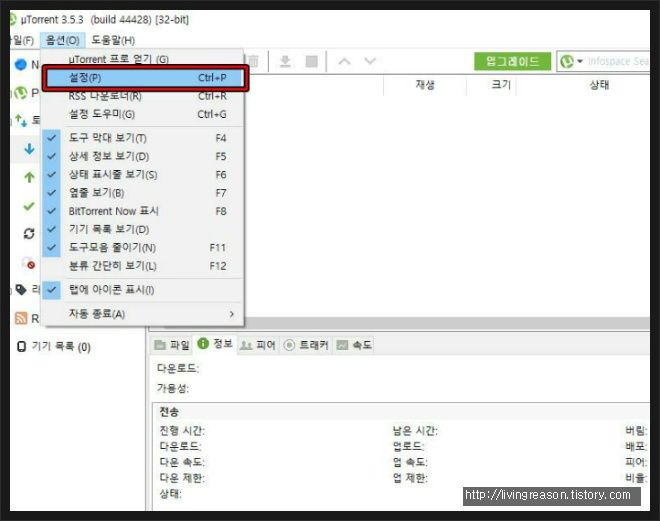660x521 pixels.
Task: Toggle 상태 표시줄 보기(S) status bar
Action: (x=143, y=175)
